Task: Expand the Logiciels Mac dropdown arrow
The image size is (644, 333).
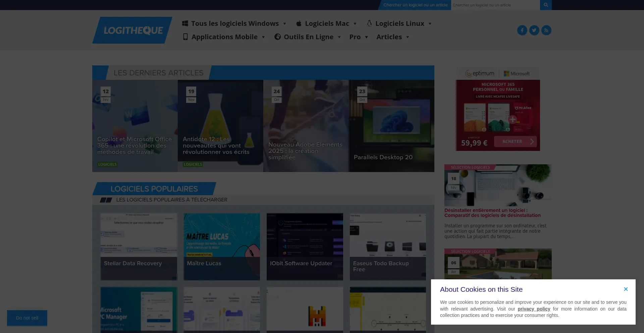Action: 355,24
